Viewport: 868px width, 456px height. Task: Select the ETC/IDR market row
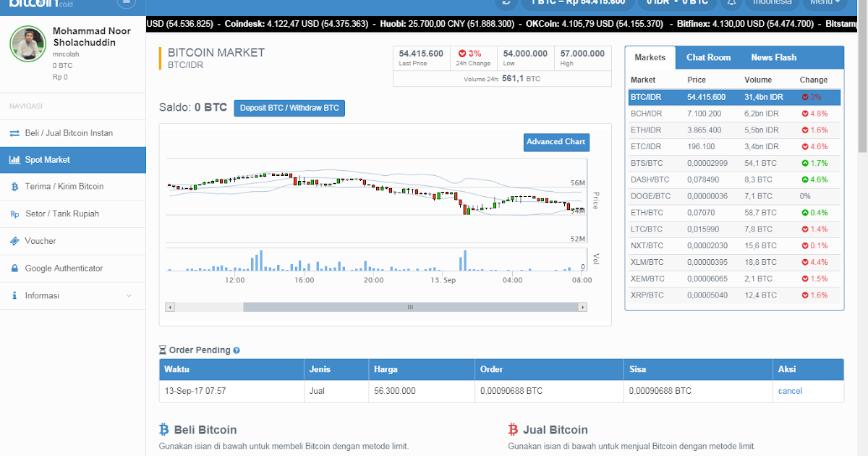[x=735, y=147]
